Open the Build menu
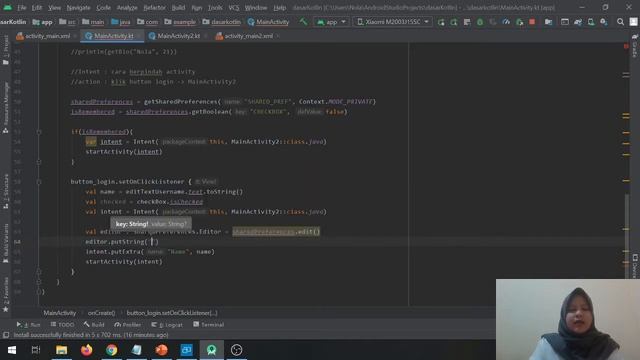This screenshot has height=360, width=640. coord(178,7)
